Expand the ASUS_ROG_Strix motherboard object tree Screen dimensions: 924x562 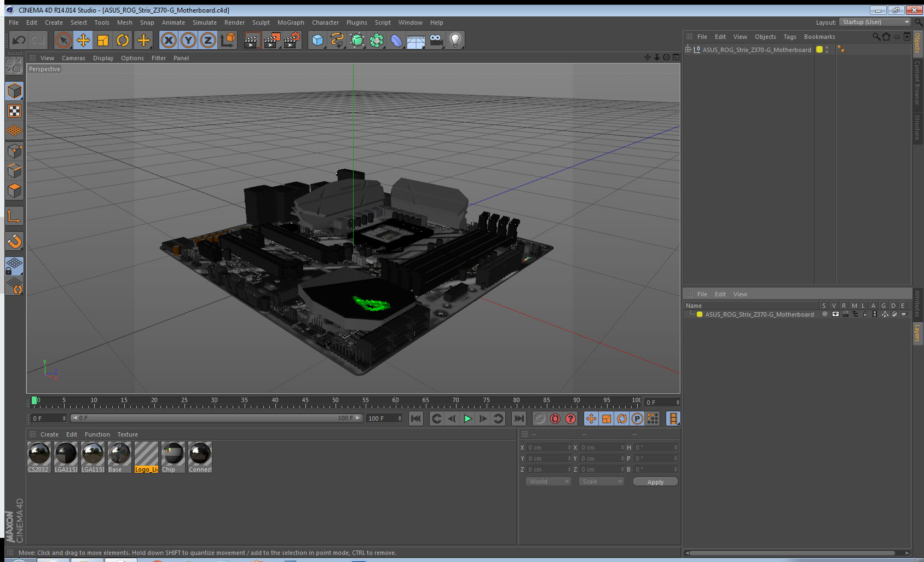(688, 49)
